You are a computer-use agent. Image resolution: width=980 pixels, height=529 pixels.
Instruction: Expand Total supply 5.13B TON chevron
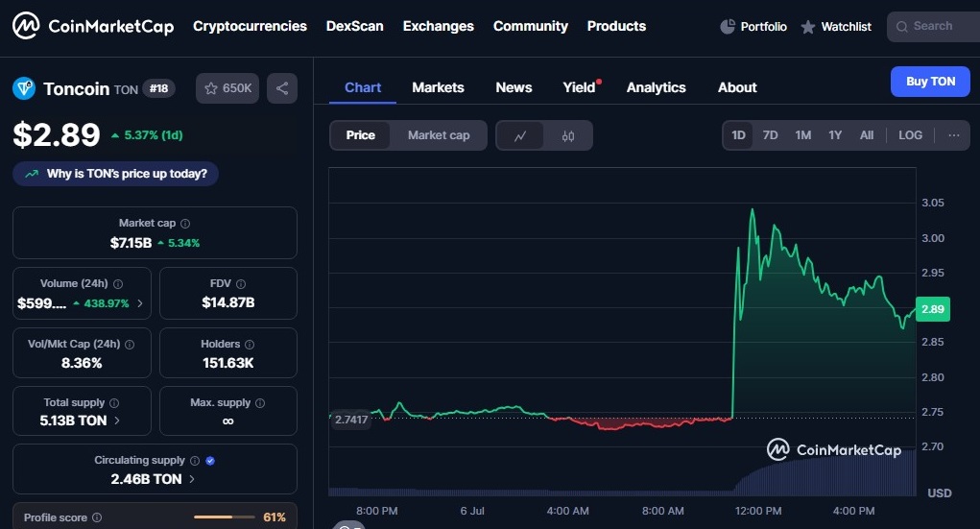tap(117, 421)
